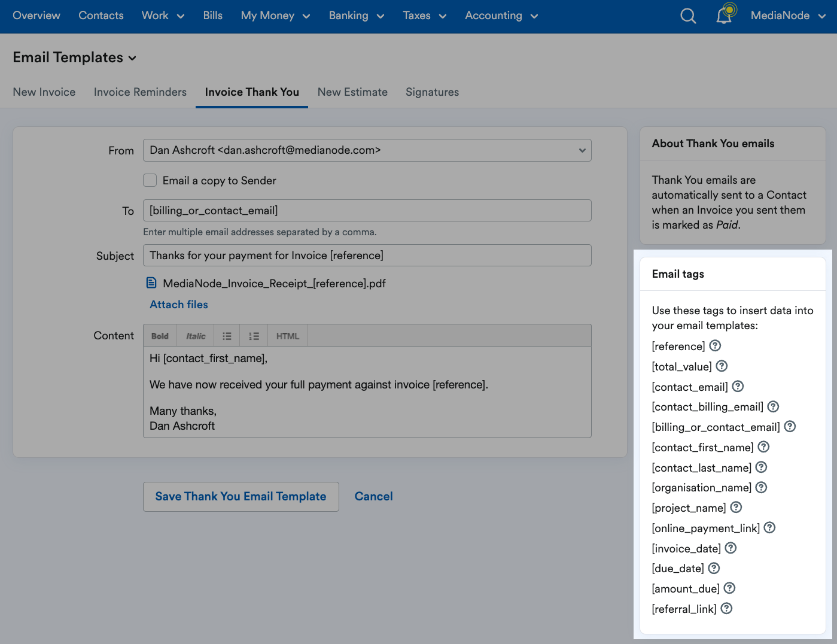Click the 'Email tags' panel heading
This screenshot has width=837, height=644.
pyautogui.click(x=678, y=274)
